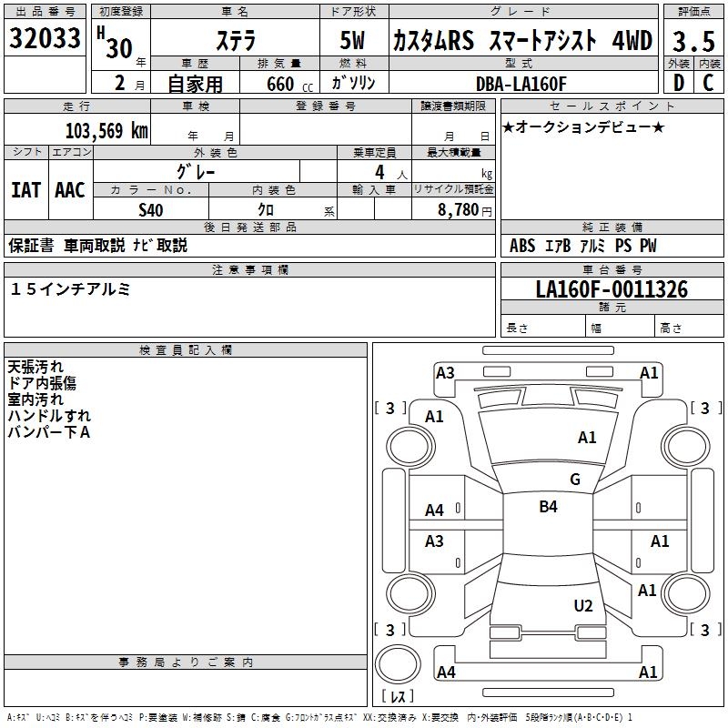Select the interior color クロ
This screenshot has height=728, width=728.
click(x=266, y=210)
